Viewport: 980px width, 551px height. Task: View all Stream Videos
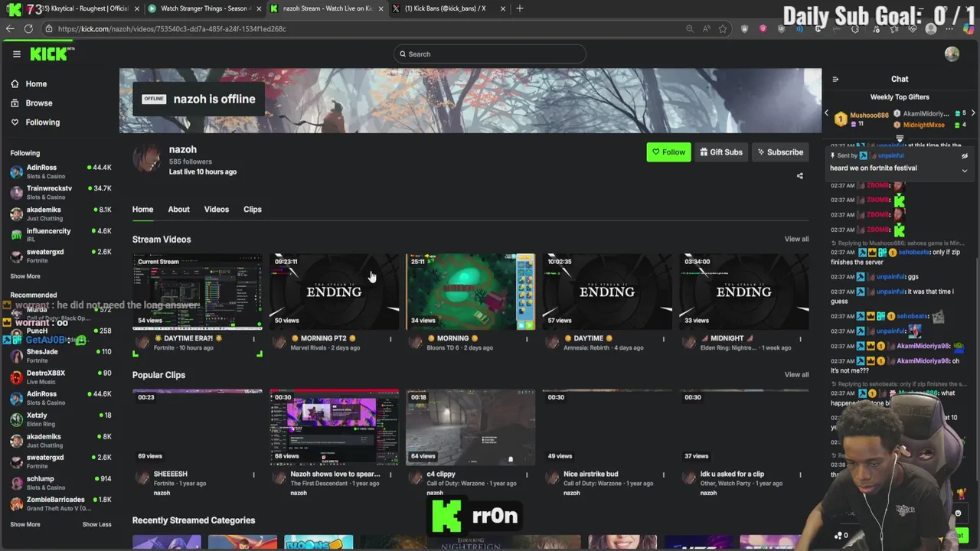click(x=796, y=239)
